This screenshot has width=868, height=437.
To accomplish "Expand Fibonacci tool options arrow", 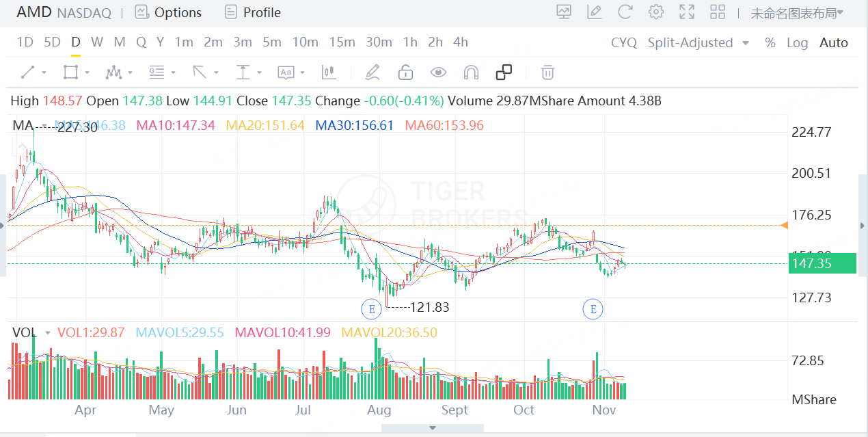I will point(173,72).
